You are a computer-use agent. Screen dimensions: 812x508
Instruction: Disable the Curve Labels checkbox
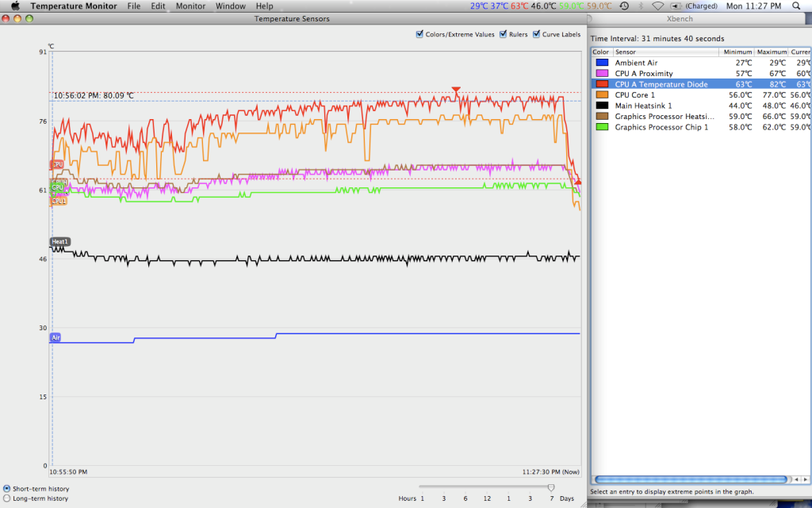[x=537, y=34]
